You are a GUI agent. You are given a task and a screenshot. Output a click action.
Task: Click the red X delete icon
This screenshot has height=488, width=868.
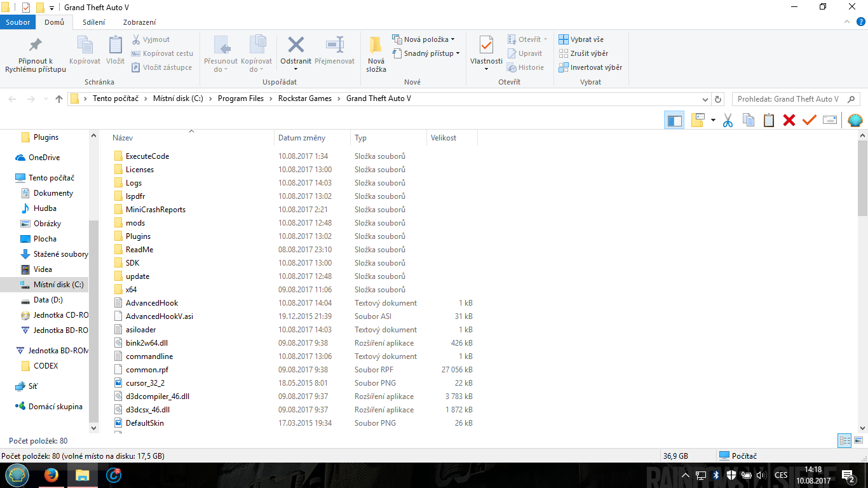789,120
